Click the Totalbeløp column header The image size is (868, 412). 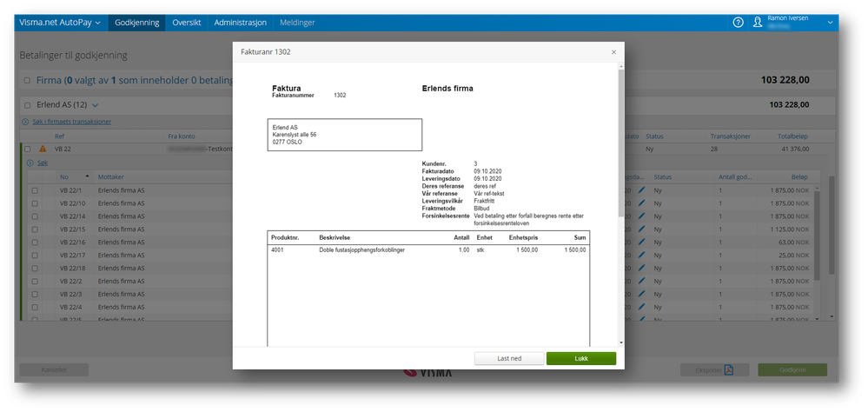pyautogui.click(x=793, y=136)
